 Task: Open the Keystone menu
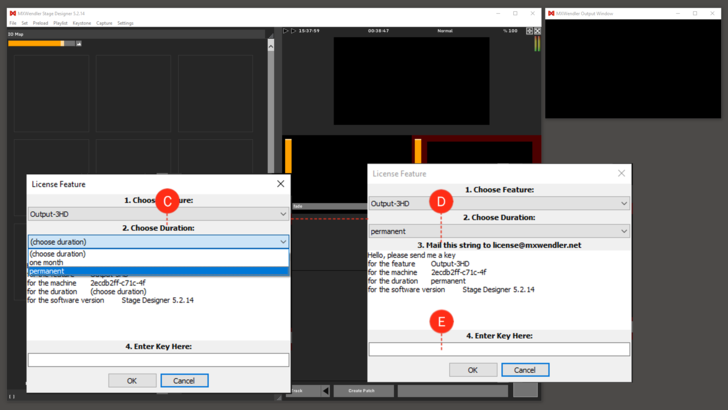point(82,23)
